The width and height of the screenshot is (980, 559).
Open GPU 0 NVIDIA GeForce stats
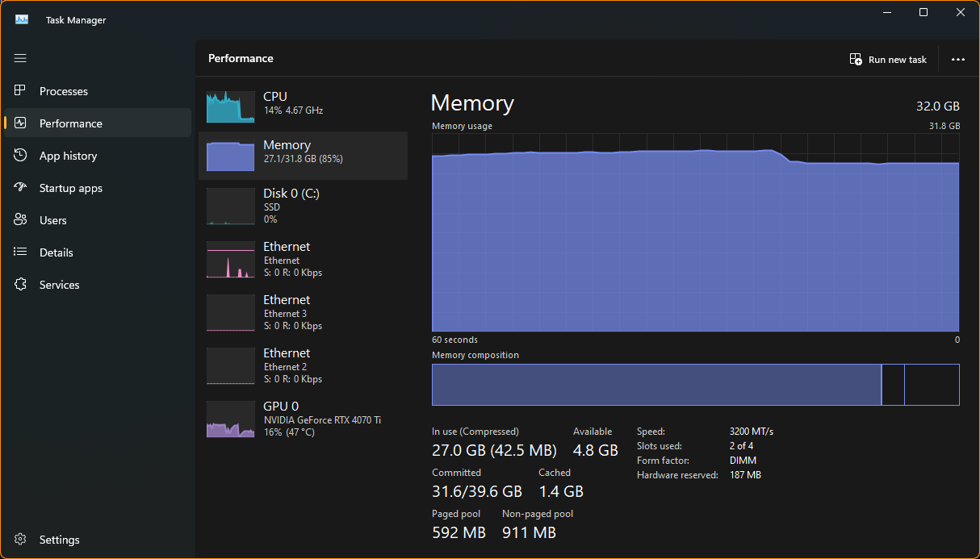303,419
